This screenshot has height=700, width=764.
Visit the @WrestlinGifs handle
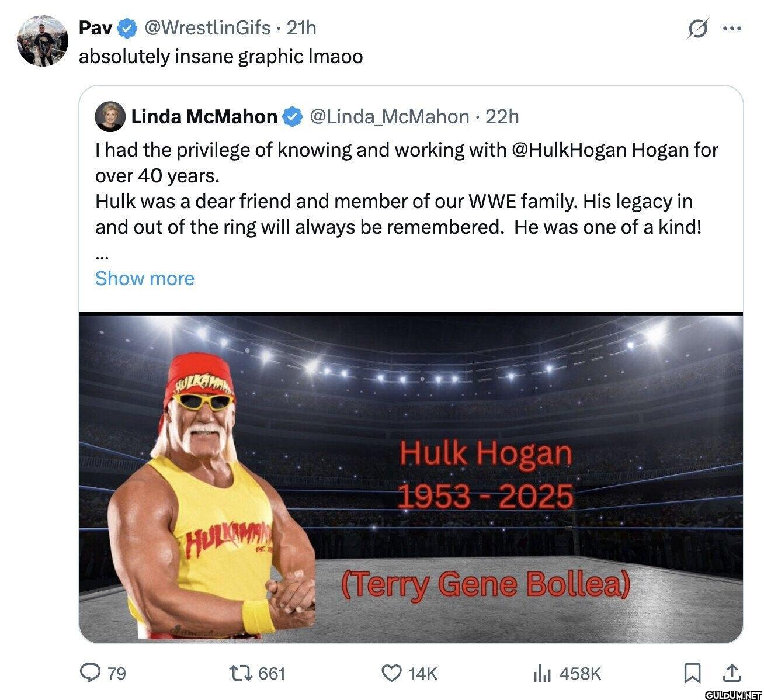pyautogui.click(x=207, y=27)
